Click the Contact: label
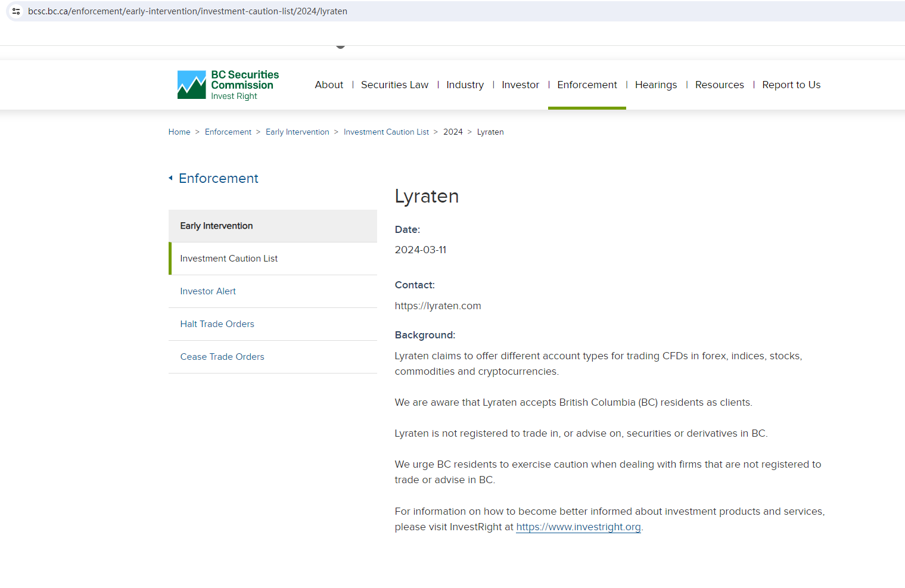This screenshot has width=905, height=588. coord(415,285)
